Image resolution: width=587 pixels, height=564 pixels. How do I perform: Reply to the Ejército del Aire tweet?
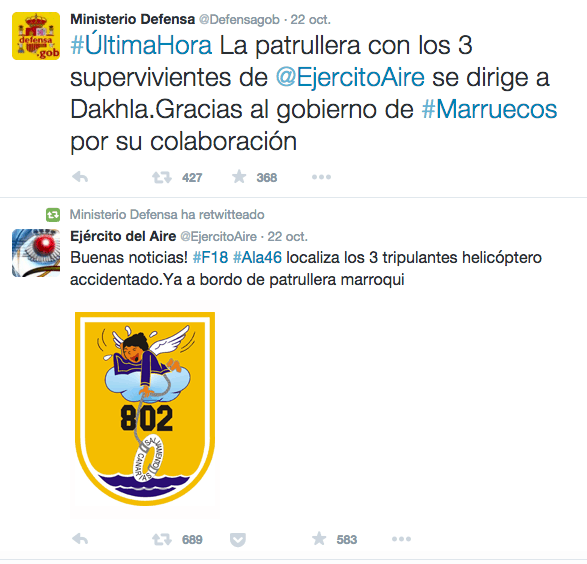[80, 539]
